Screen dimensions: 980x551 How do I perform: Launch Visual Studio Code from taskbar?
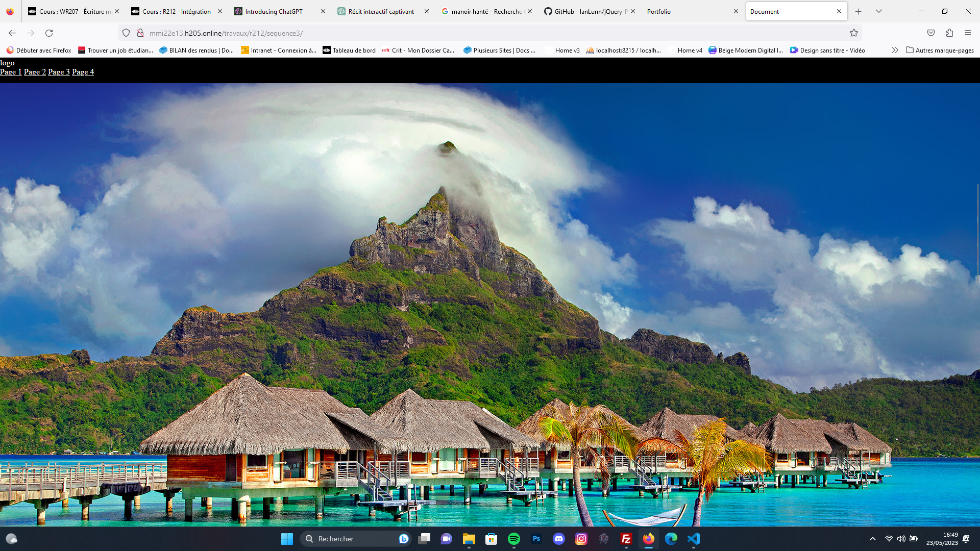[x=694, y=539]
